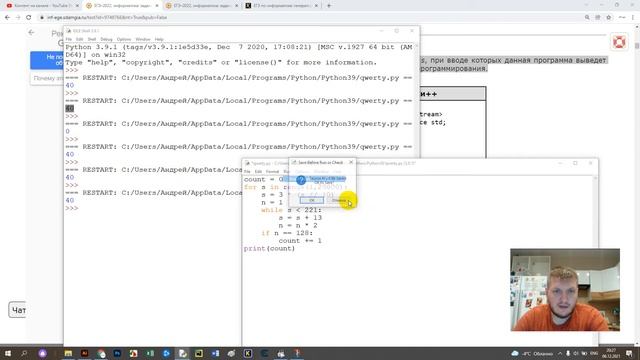Screen dimensions: 640x360
Task: Open the Windows Start menu
Action: tap(7, 353)
